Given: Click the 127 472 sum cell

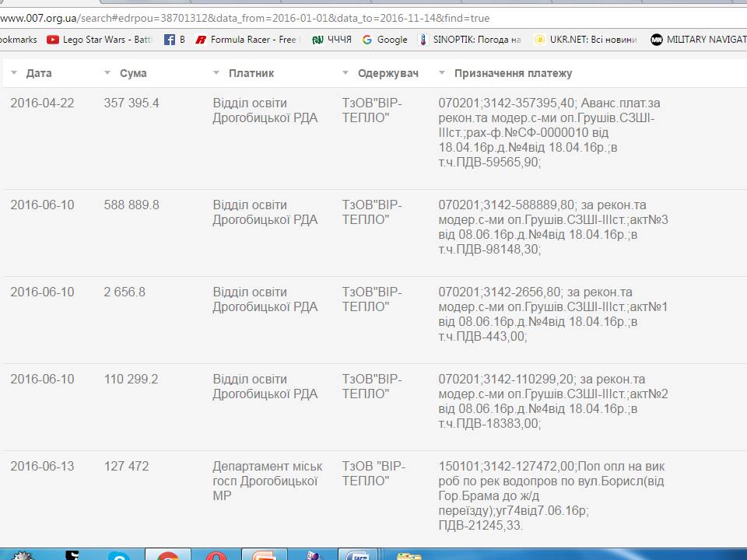Looking at the screenshot, I should 126,466.
